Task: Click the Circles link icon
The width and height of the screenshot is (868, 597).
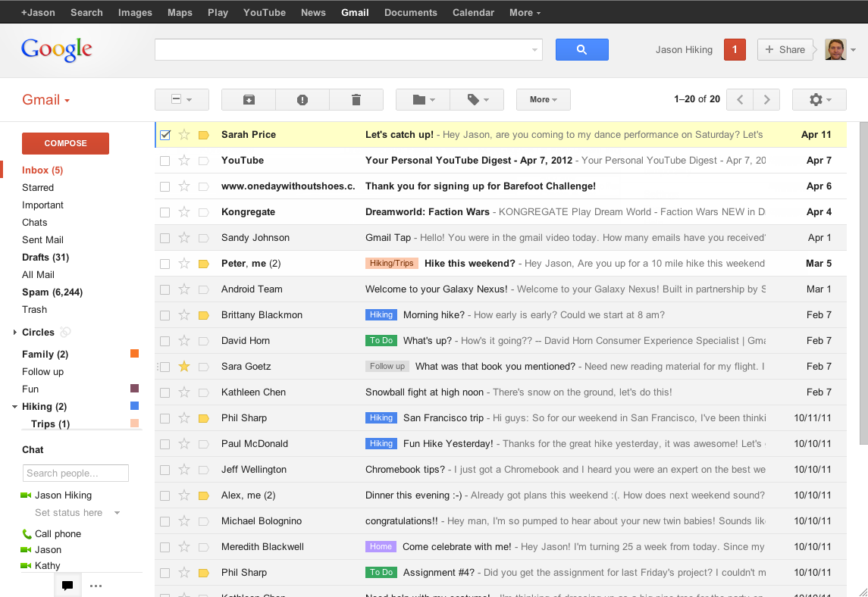Action: tap(65, 332)
